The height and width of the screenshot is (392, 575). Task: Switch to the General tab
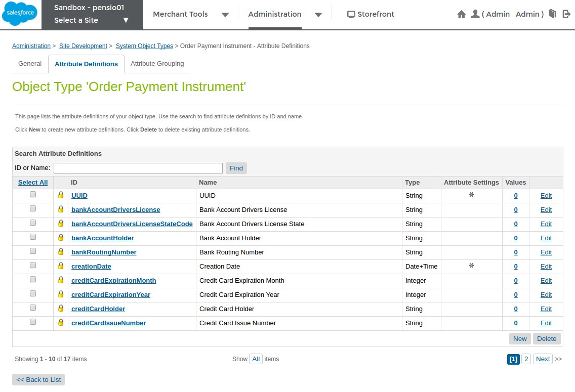[30, 64]
